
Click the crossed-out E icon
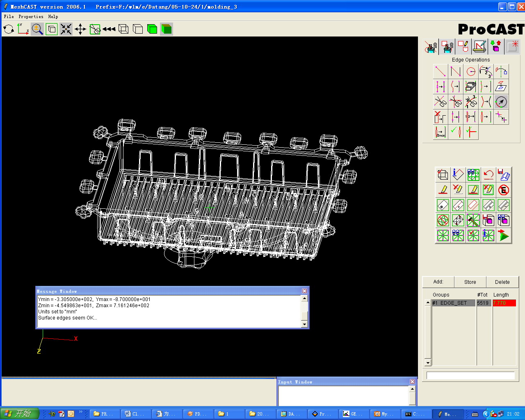[x=503, y=190]
